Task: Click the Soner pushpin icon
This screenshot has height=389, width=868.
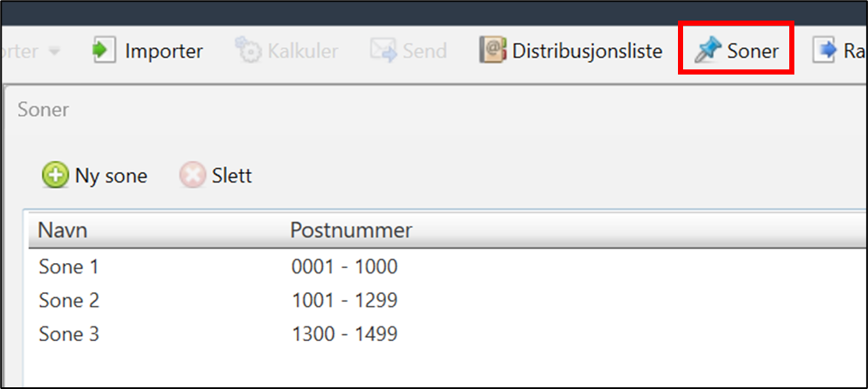Action: 708,51
